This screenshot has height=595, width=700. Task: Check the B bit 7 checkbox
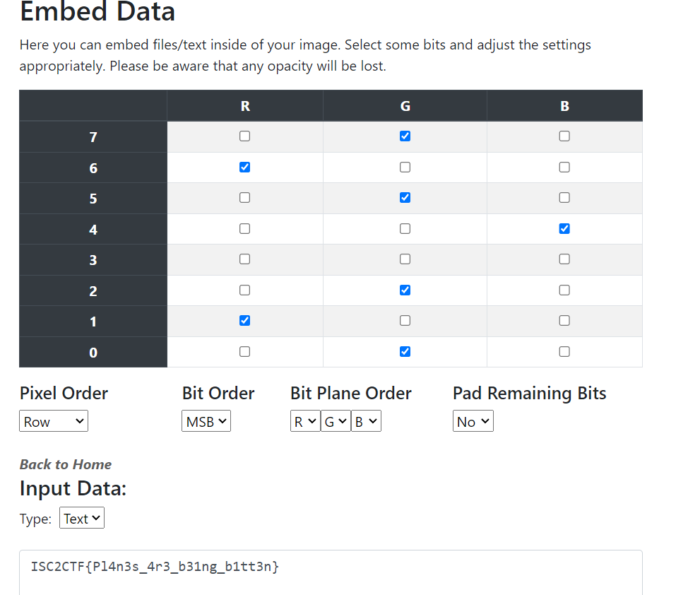[564, 136]
